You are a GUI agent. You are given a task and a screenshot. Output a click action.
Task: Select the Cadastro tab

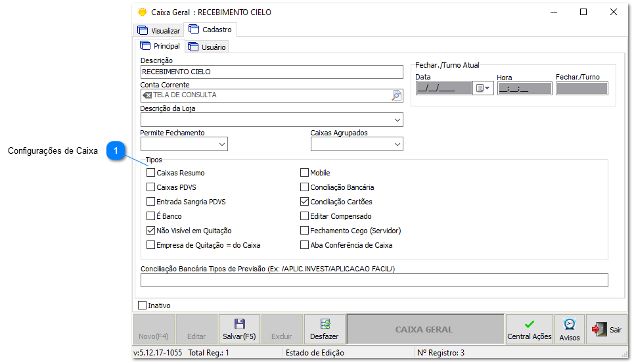coord(210,30)
